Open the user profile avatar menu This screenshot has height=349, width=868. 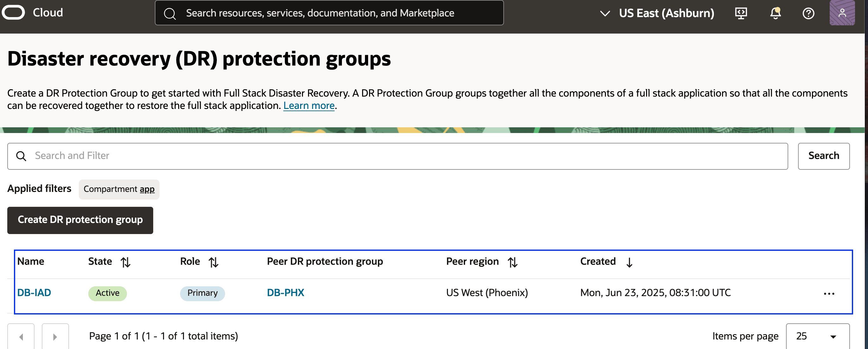click(842, 13)
